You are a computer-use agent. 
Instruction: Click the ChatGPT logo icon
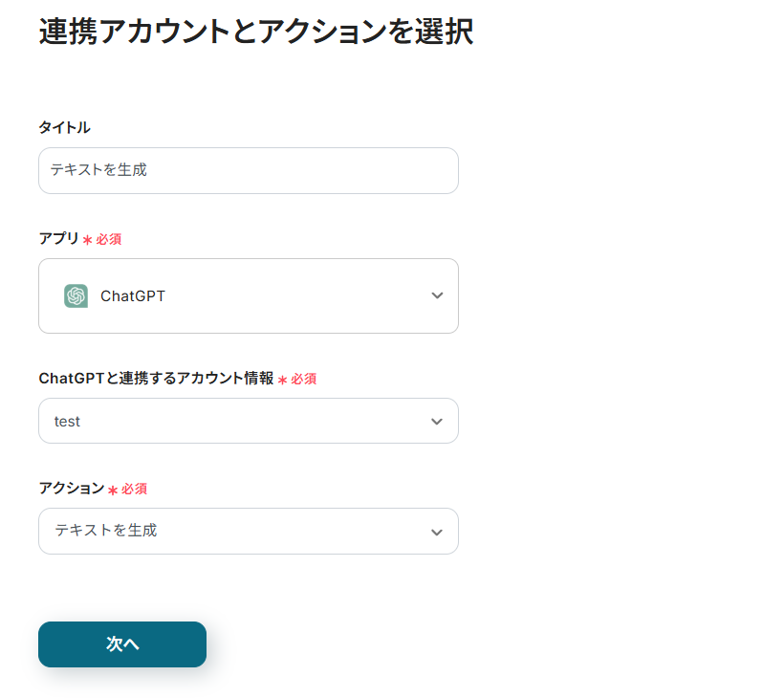76,296
